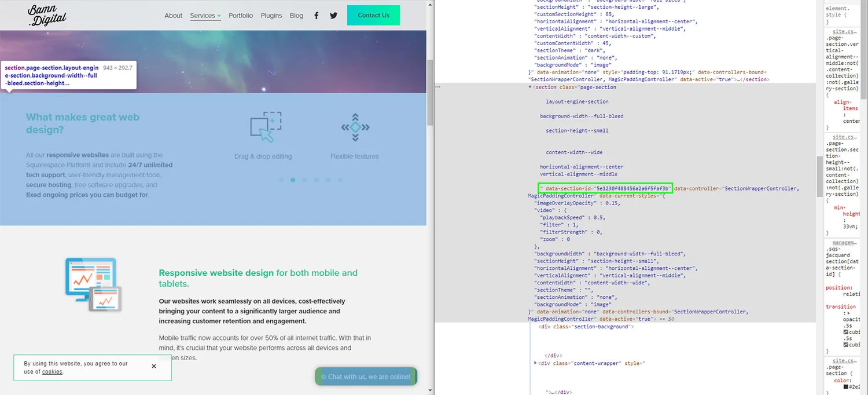This screenshot has height=395, width=868.
Task: Click the chat bubble icon on the chat widget
Action: pos(324,376)
